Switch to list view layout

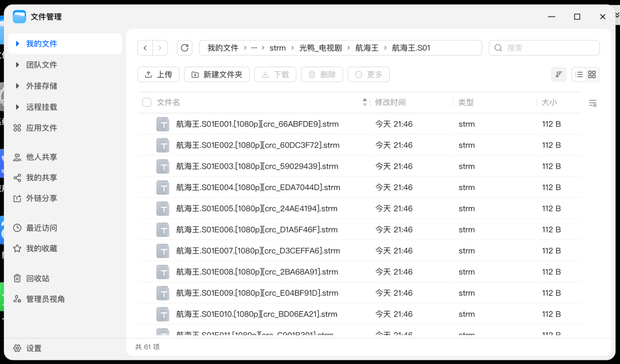tap(579, 75)
